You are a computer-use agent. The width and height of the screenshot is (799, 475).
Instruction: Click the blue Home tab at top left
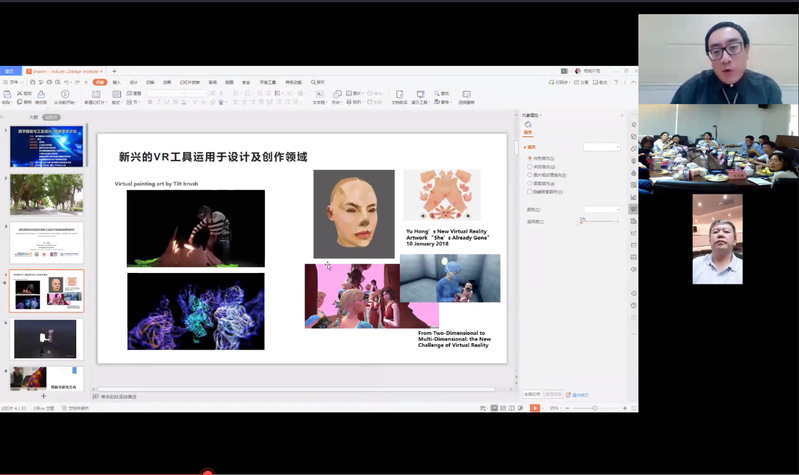[10, 71]
